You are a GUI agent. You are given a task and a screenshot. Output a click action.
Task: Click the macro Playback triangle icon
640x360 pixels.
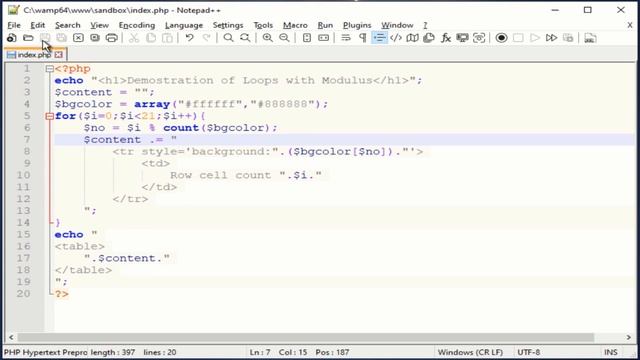coord(535,38)
